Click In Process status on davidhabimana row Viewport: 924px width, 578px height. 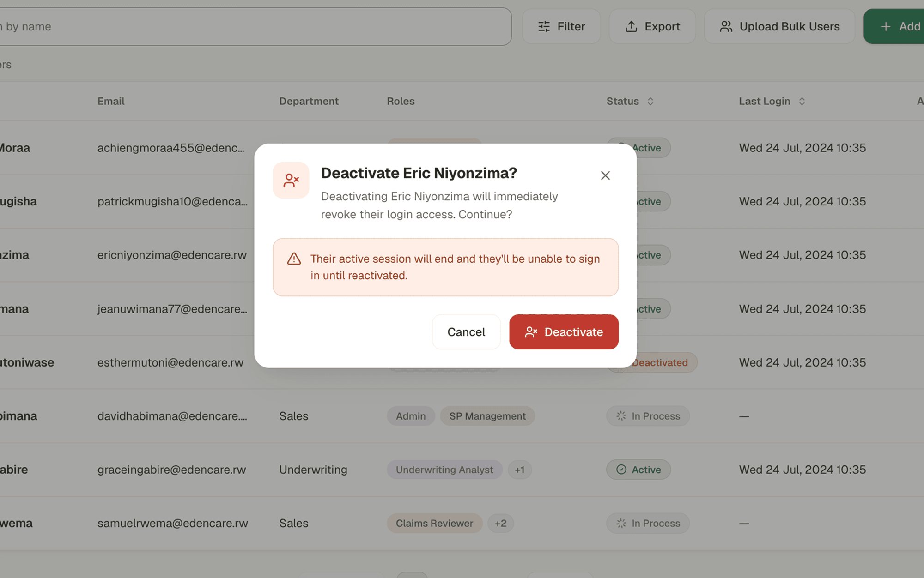(x=648, y=416)
